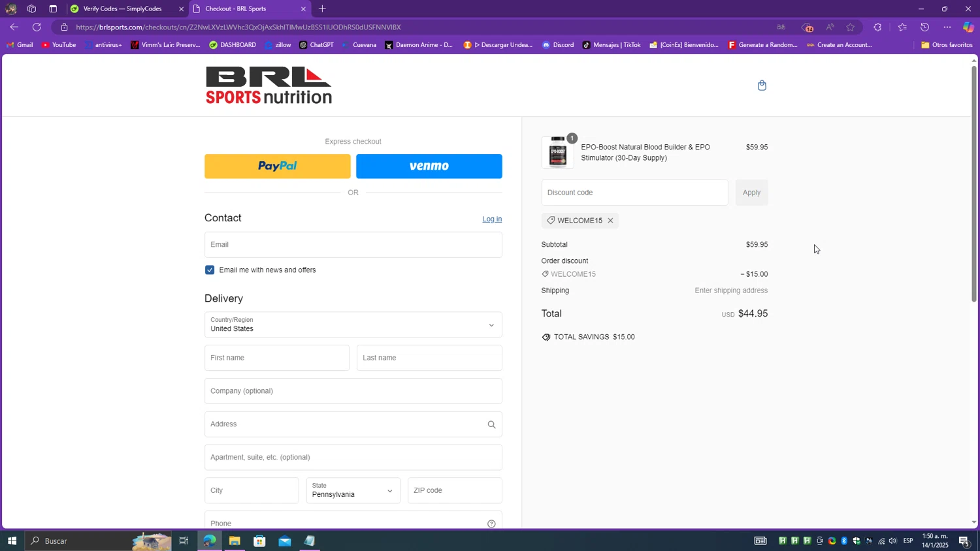
Task: Click the address search magnifier icon
Action: [491, 424]
